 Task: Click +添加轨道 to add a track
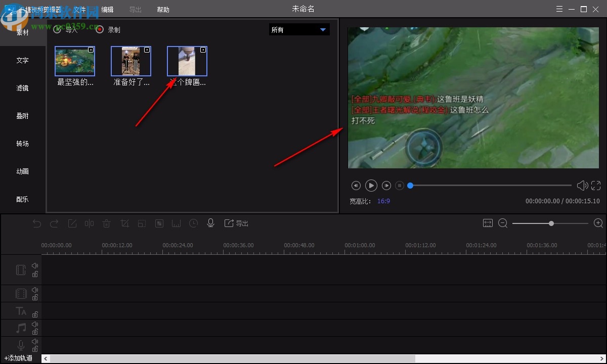(19, 358)
